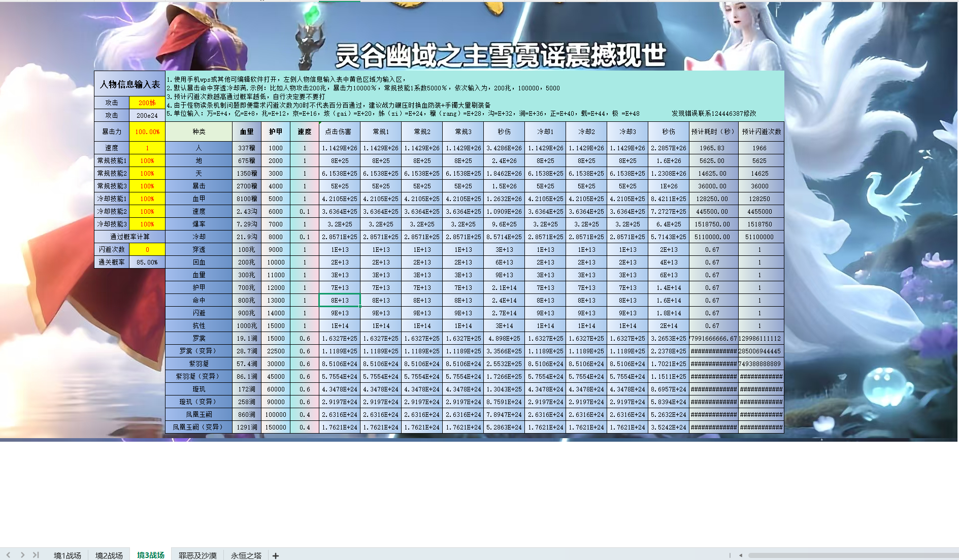Viewport: 959px width, 560px height.
Task: Go to next sheet tab arrow
Action: tap(22, 555)
